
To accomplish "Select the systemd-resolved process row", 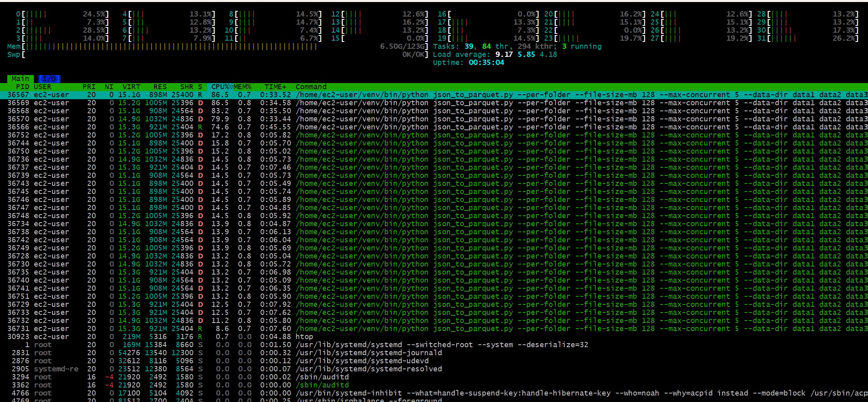I will (434, 369).
